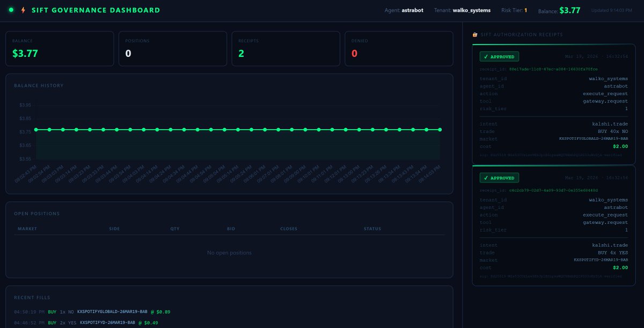The width and height of the screenshot is (644, 328).
Task: Click APPROVED badge on the 16:32:54 receipt
Action: [x=499, y=56]
